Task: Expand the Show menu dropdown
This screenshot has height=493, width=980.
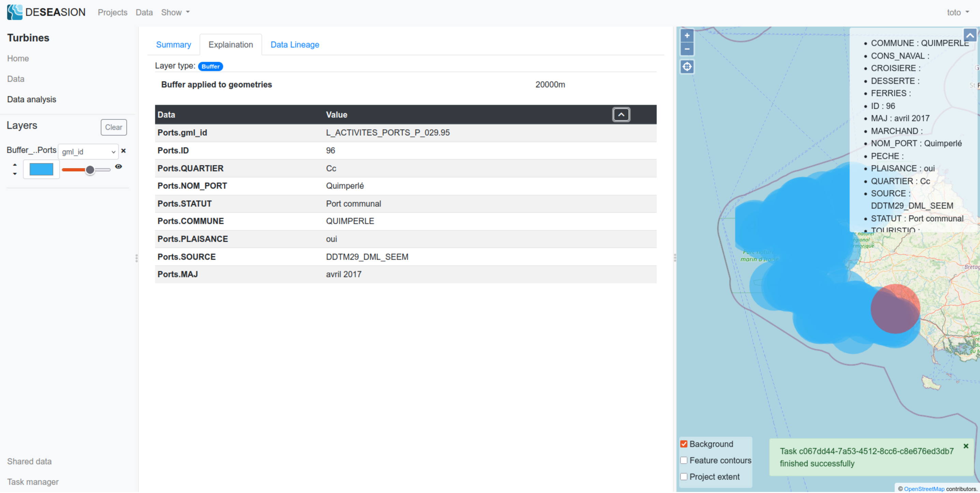Action: [175, 13]
